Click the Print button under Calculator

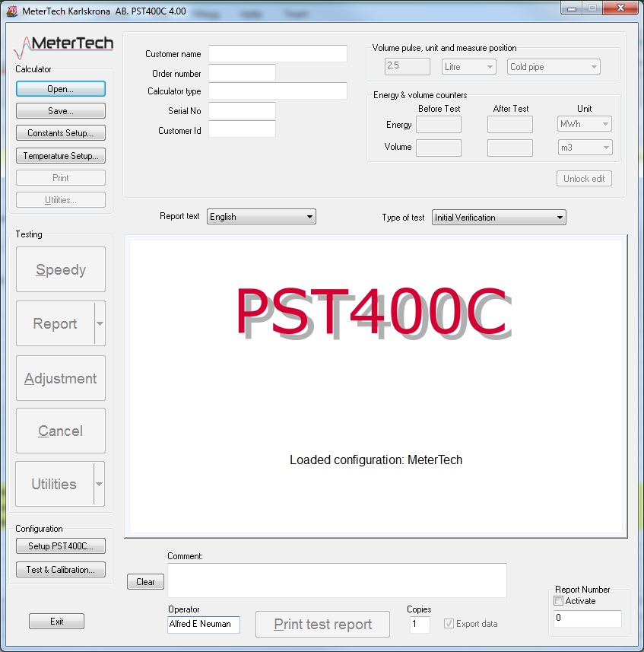(61, 178)
